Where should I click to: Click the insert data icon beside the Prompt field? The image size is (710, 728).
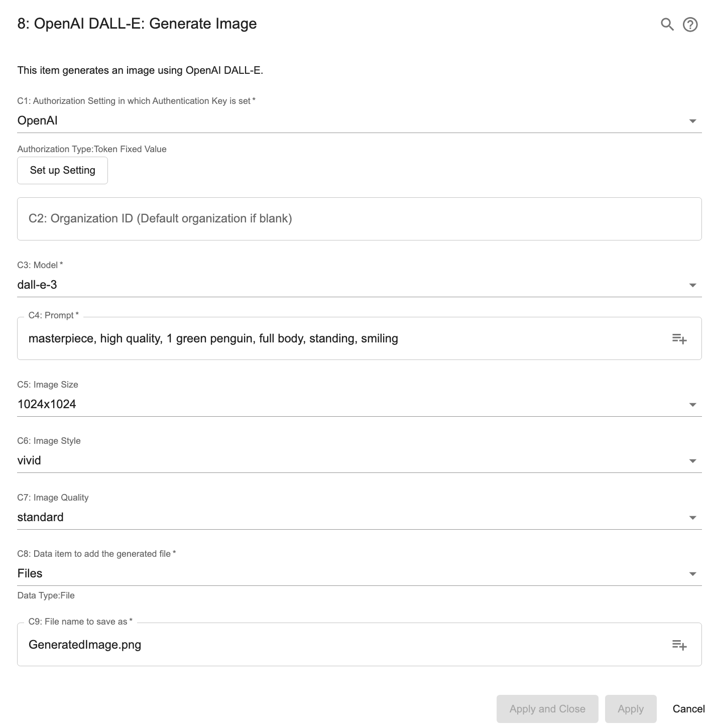click(x=679, y=338)
